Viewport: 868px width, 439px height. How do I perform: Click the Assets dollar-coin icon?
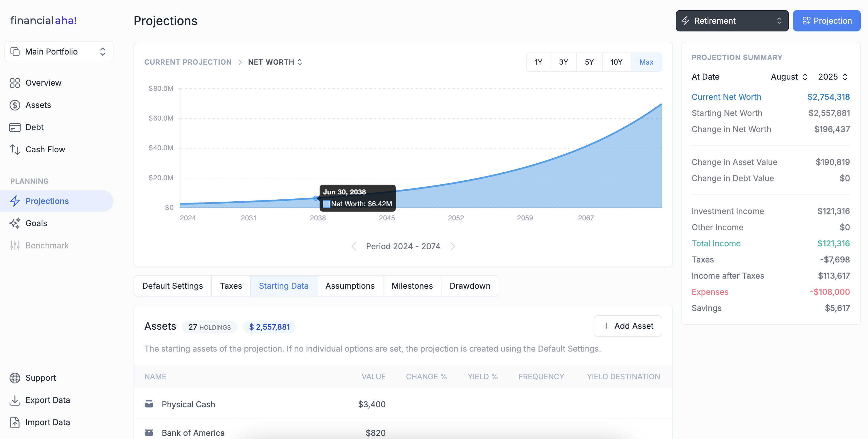pyautogui.click(x=15, y=105)
